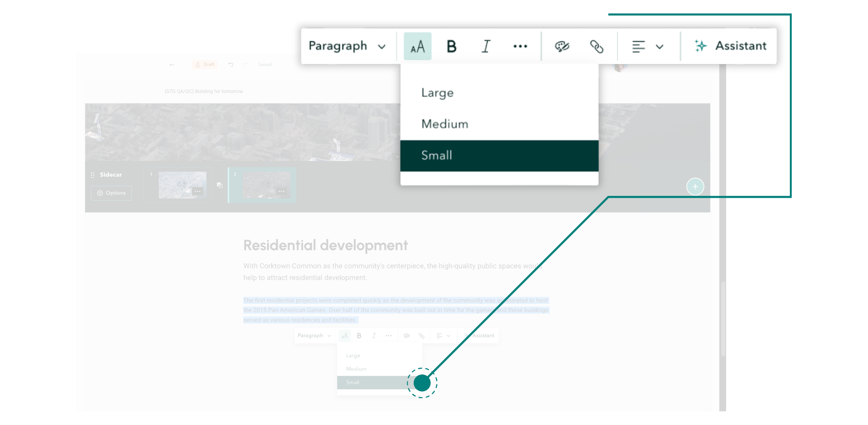Open slide 2's ellipsis options menu

click(281, 190)
